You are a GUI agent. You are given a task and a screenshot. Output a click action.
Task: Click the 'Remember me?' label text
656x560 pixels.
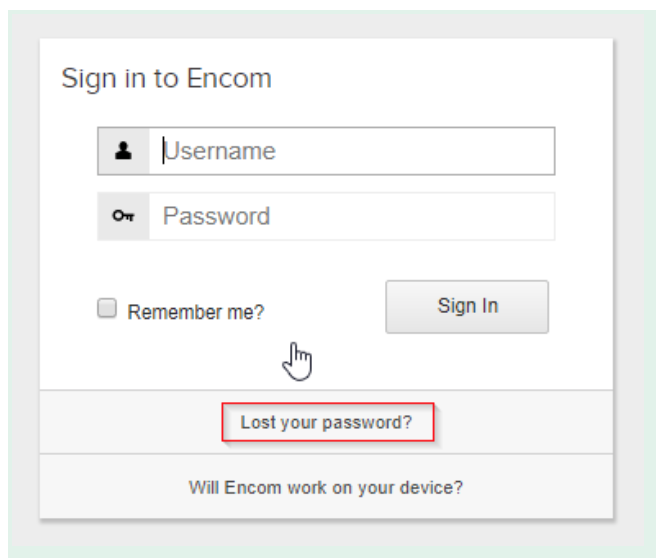point(196,312)
